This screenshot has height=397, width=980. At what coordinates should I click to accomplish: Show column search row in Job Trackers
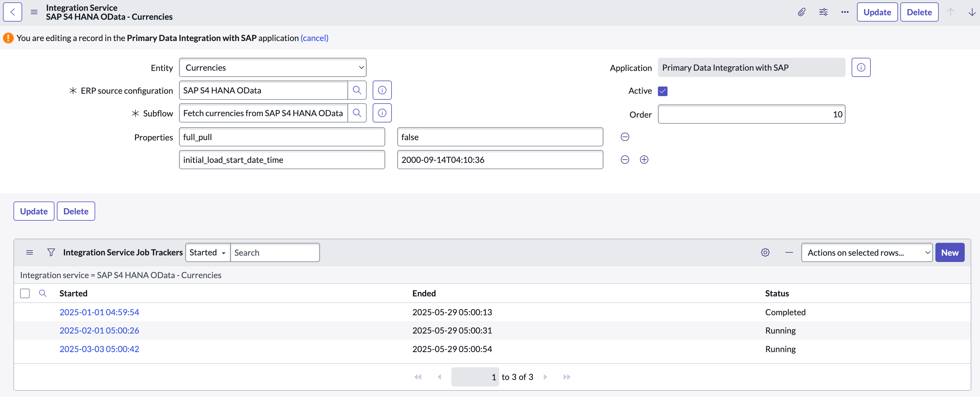point(43,293)
